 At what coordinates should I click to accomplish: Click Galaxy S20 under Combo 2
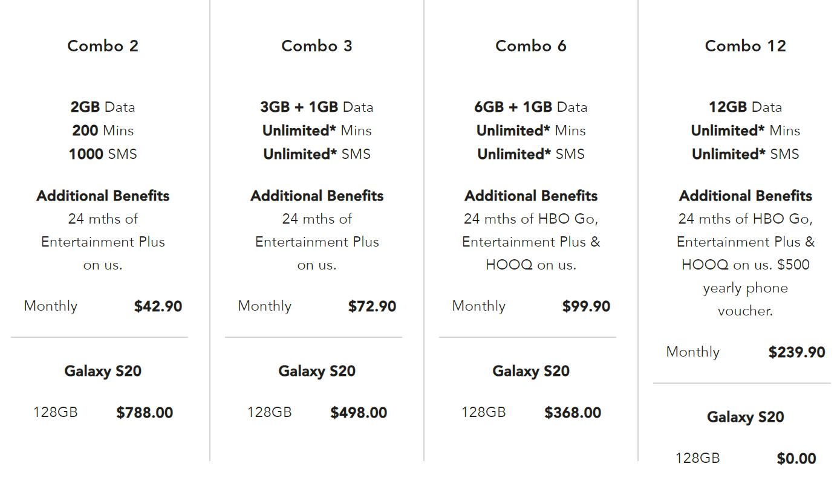(x=103, y=371)
